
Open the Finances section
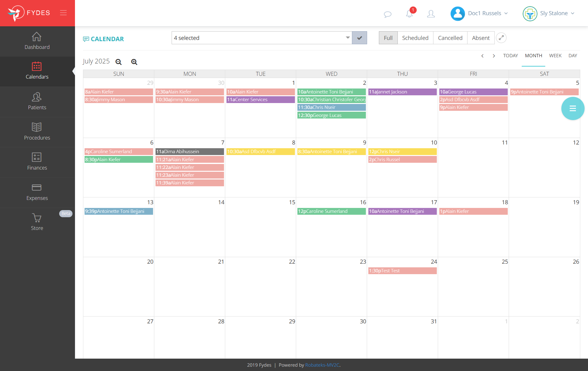coord(37,162)
